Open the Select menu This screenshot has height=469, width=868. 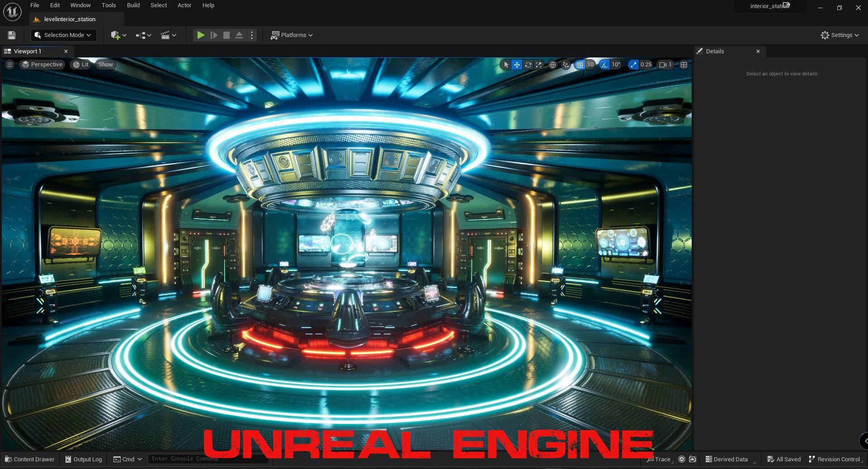(159, 5)
